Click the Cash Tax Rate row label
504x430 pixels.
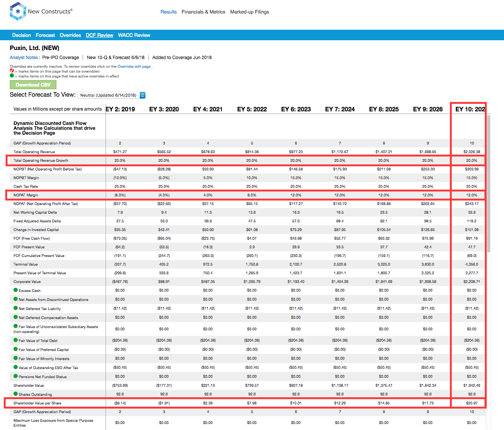pyautogui.click(x=26, y=186)
